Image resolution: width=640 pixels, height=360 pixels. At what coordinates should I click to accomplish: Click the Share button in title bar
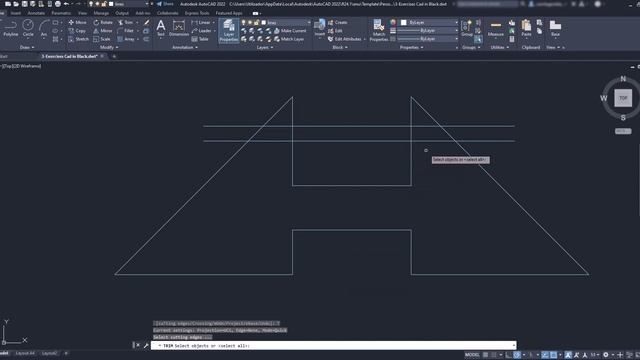pos(165,4)
